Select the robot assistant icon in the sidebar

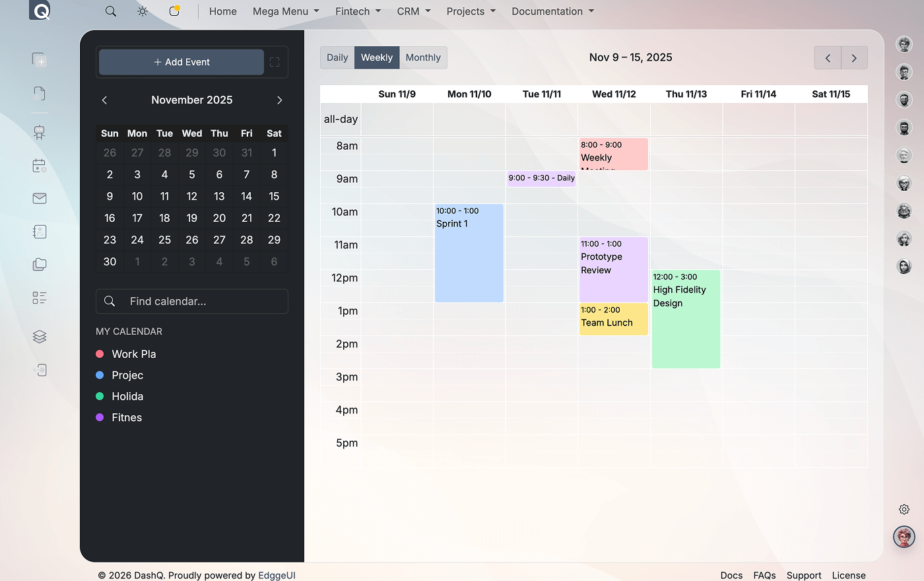coord(39,132)
